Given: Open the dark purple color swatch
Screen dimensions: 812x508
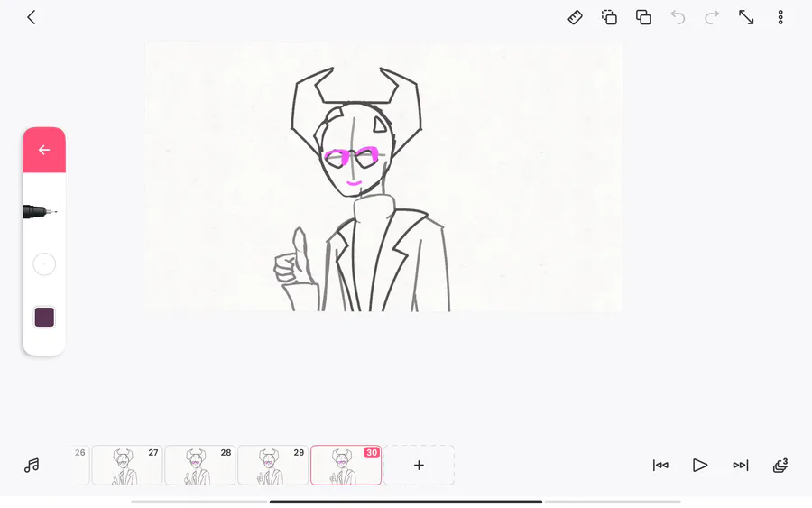Looking at the screenshot, I should click(44, 317).
